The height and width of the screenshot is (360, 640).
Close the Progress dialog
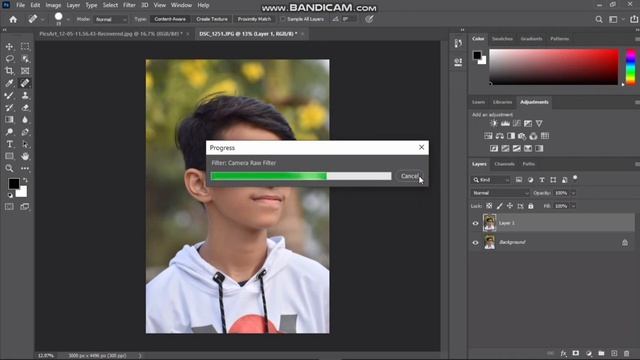point(421,147)
